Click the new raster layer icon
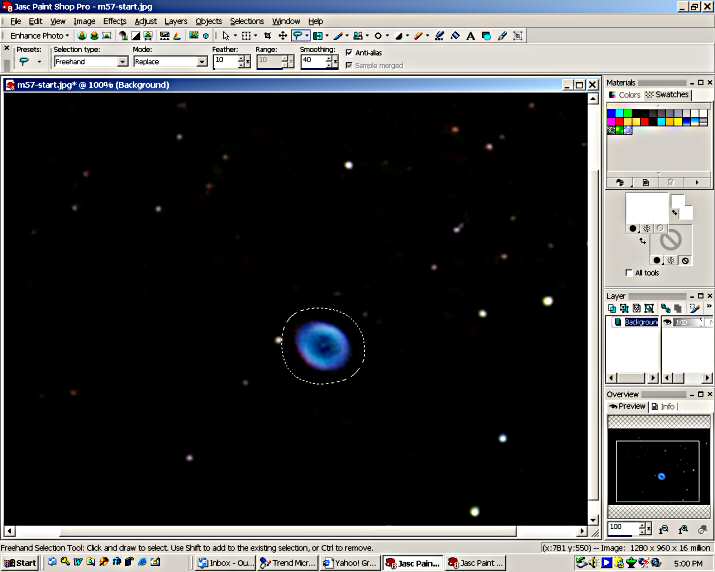Screen dimensions: 715x572 point(614,308)
